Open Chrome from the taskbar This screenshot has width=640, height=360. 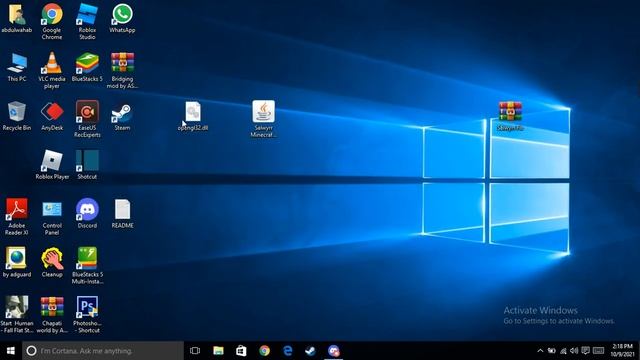tap(264, 351)
